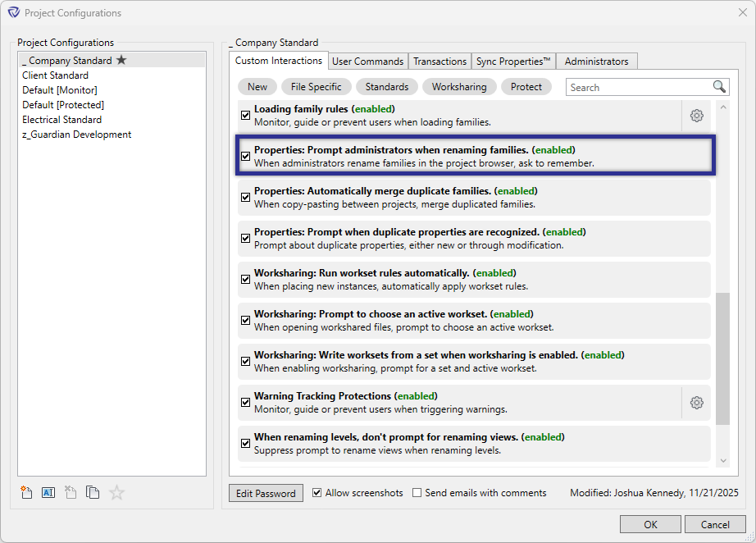The width and height of the screenshot is (756, 543).
Task: Duplicate the Company Standard configuration
Action: click(x=93, y=492)
